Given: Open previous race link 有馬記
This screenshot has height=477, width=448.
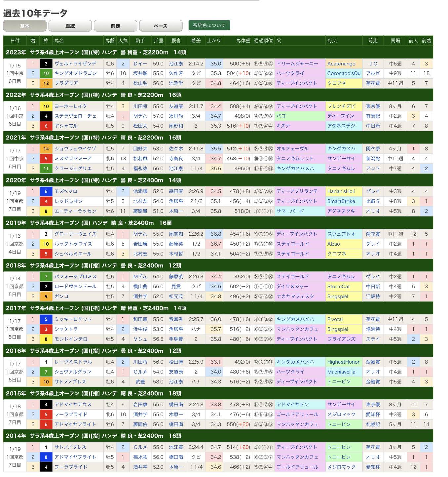Looking at the screenshot, I should click(x=373, y=116).
